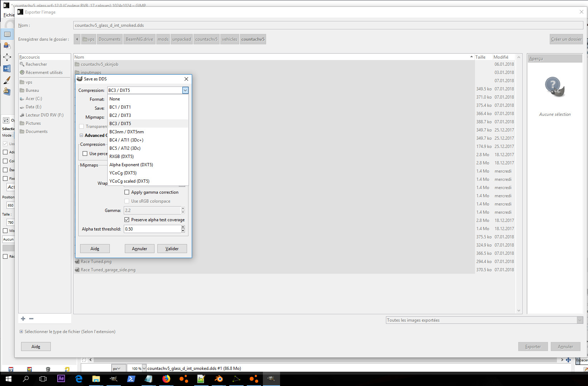The width and height of the screenshot is (588, 386).
Task: Click the Nom filename input field
Action: coord(328,25)
